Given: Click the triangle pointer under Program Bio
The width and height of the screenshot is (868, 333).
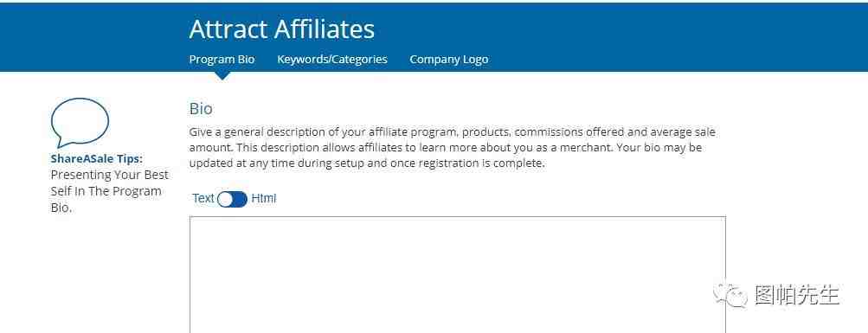Looking at the screenshot, I should [x=222, y=76].
